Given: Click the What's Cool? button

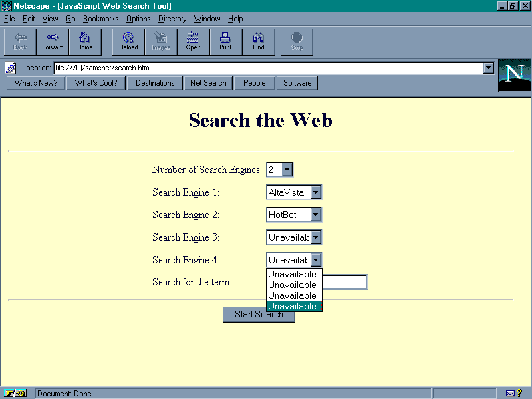Looking at the screenshot, I should pos(96,83).
